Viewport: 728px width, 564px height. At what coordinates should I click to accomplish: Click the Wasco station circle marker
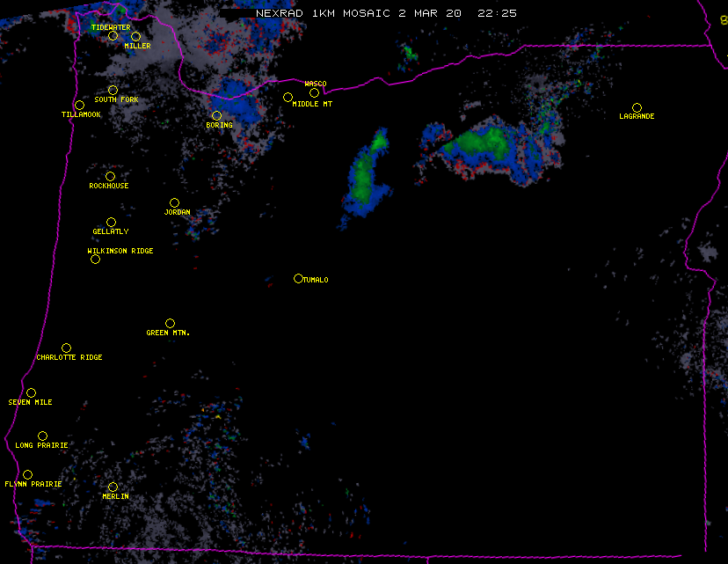point(314,92)
